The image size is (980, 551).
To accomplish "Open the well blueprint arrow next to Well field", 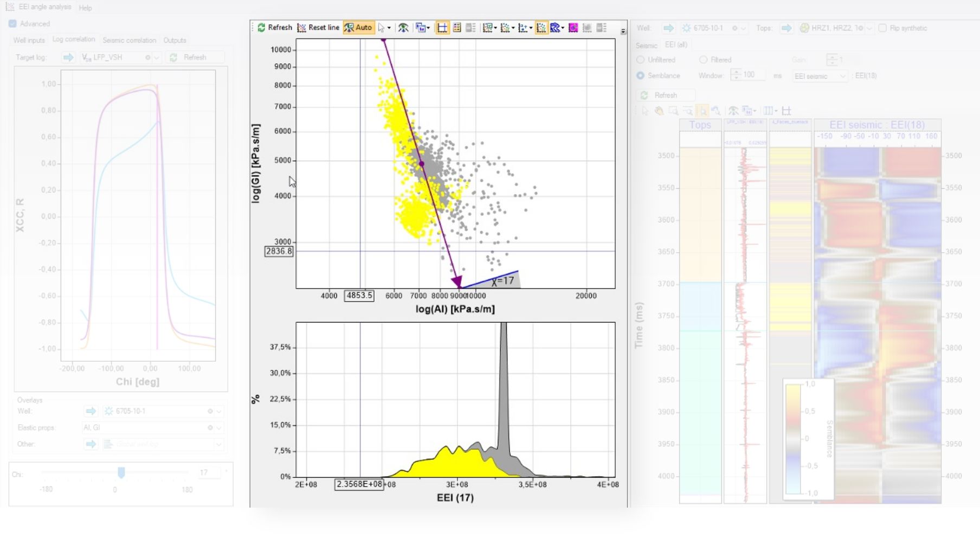I will click(668, 28).
